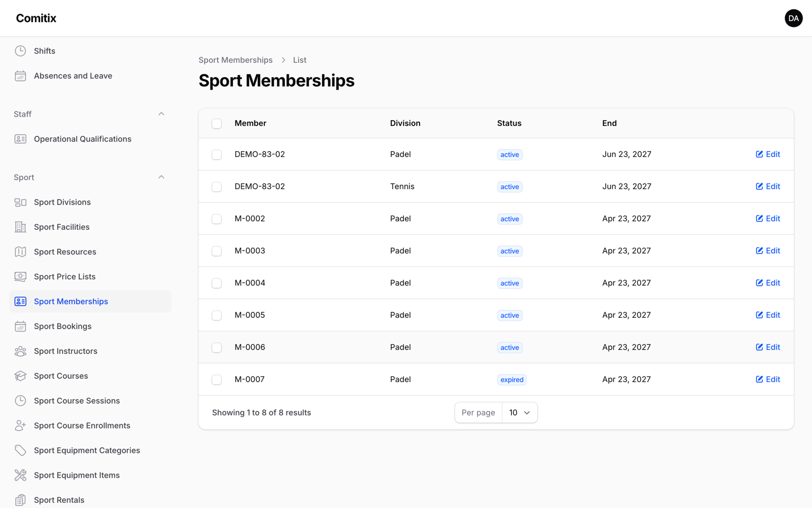Open Sport Bookings in the sidebar
The height and width of the screenshot is (508, 812).
coord(90,326)
